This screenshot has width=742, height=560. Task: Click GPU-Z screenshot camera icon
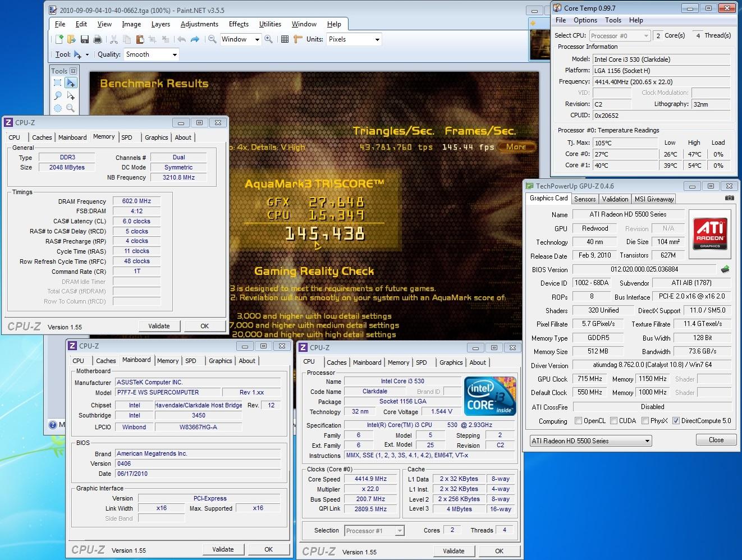[x=729, y=198]
